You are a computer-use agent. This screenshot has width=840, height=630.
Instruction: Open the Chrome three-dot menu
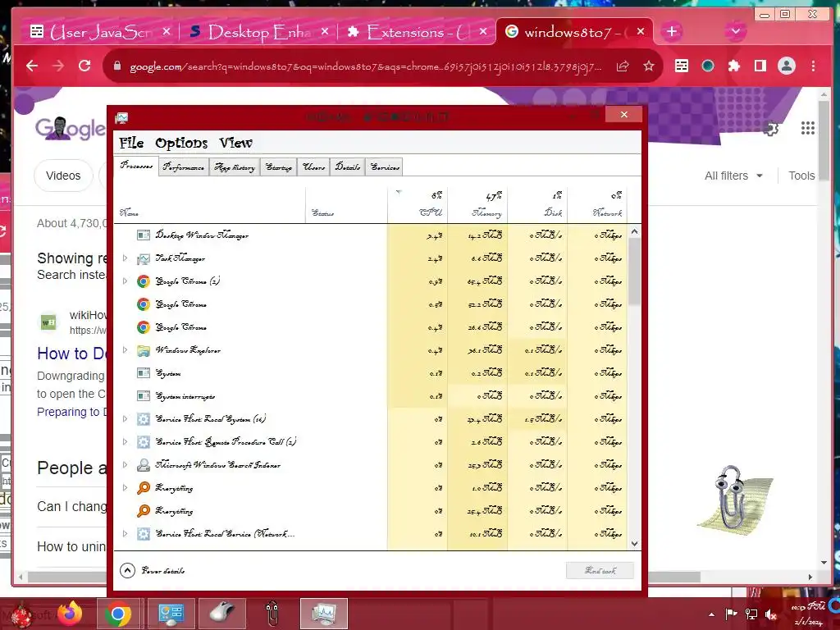pos(813,66)
